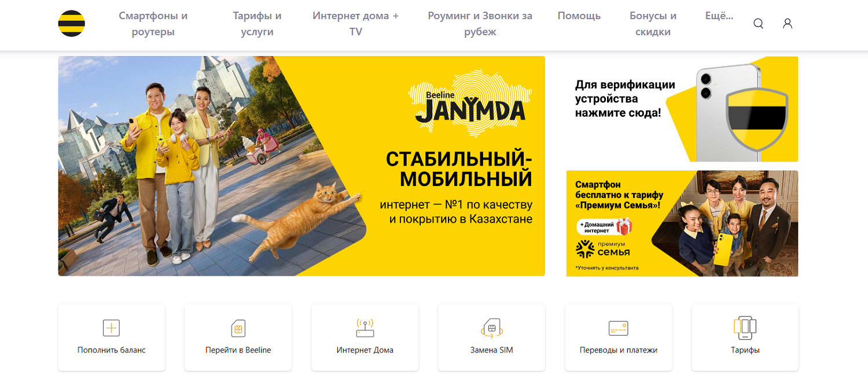This screenshot has height=389, width=868.
Task: Open the JANYMDA Стабильный-мобильный banner
Action: click(x=301, y=166)
